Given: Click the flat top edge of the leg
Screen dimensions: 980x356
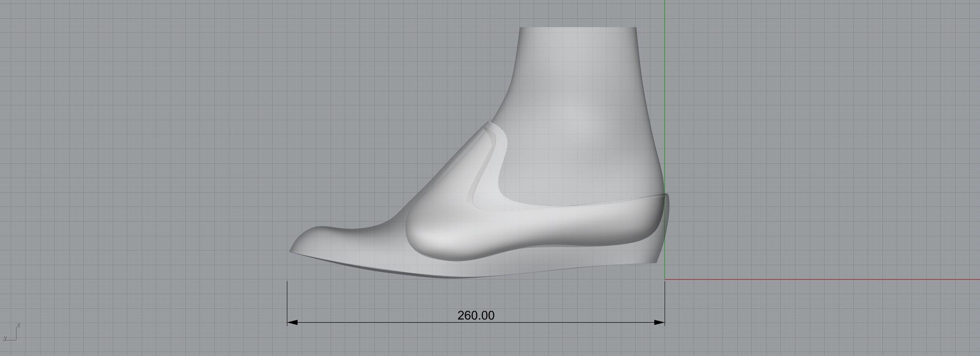Looking at the screenshot, I should coord(578,28).
